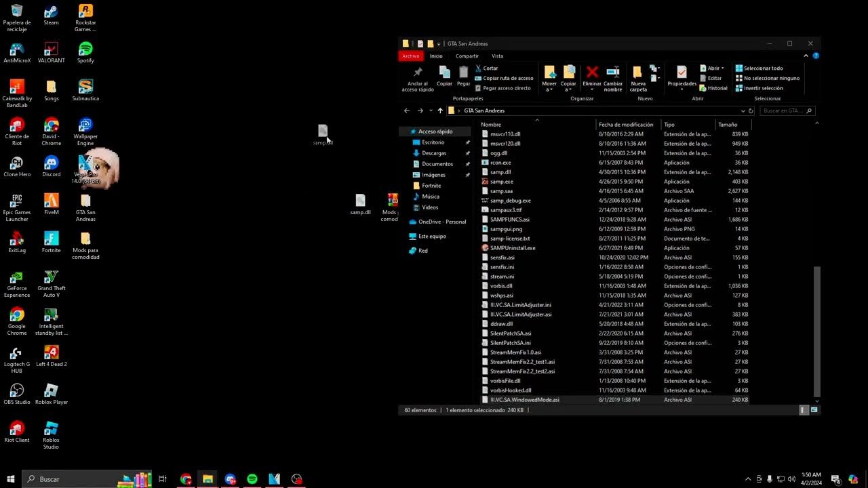Open the Explorer help icon
Image resolution: width=868 pixels, height=488 pixels.
816,56
